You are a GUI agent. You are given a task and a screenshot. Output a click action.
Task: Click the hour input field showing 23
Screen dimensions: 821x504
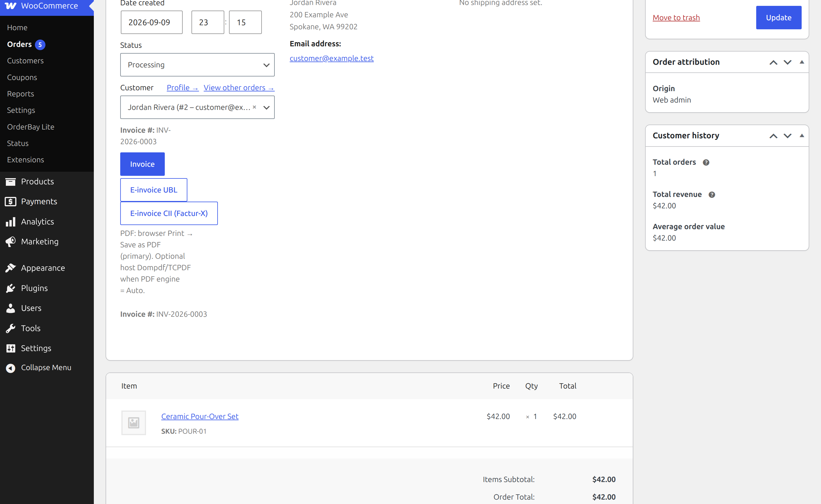[x=208, y=22]
